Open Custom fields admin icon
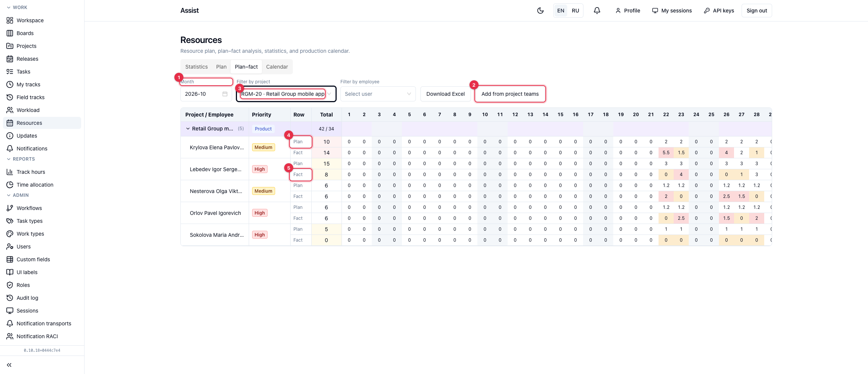 [10, 259]
